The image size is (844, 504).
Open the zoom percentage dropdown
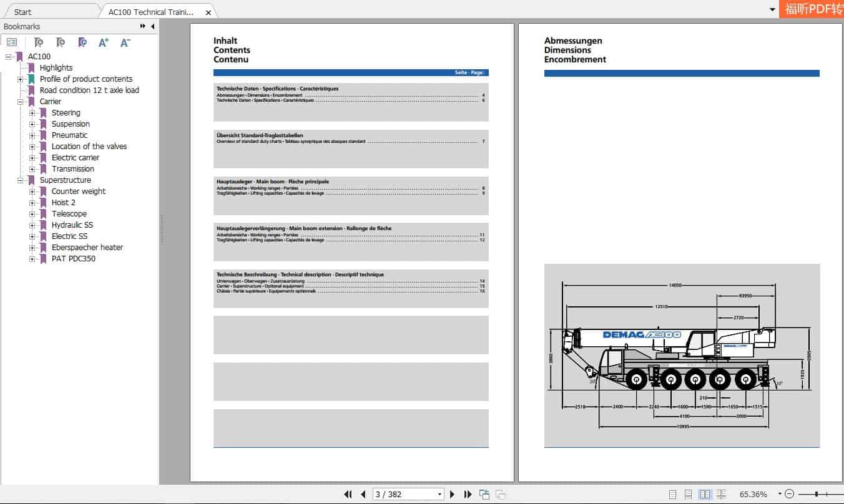click(779, 494)
